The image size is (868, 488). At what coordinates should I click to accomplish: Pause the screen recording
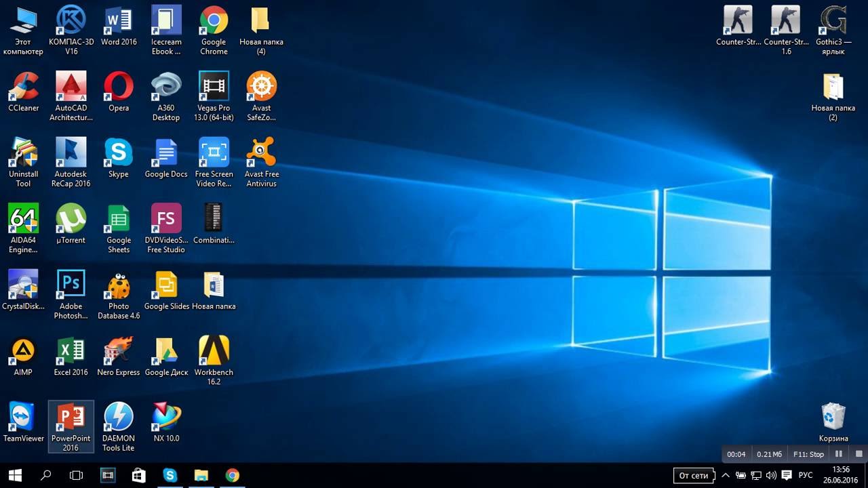click(x=839, y=454)
